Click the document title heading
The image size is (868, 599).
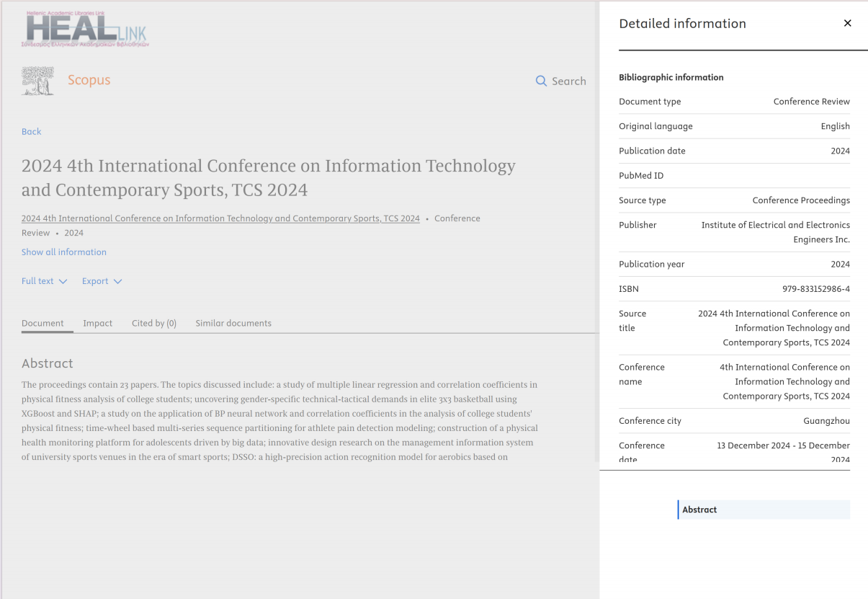[269, 177]
